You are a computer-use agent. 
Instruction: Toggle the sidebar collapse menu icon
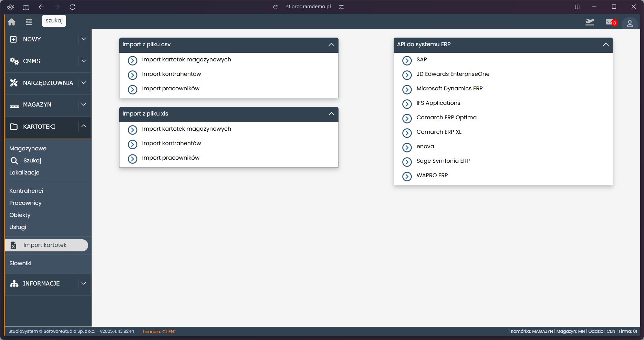tap(29, 22)
